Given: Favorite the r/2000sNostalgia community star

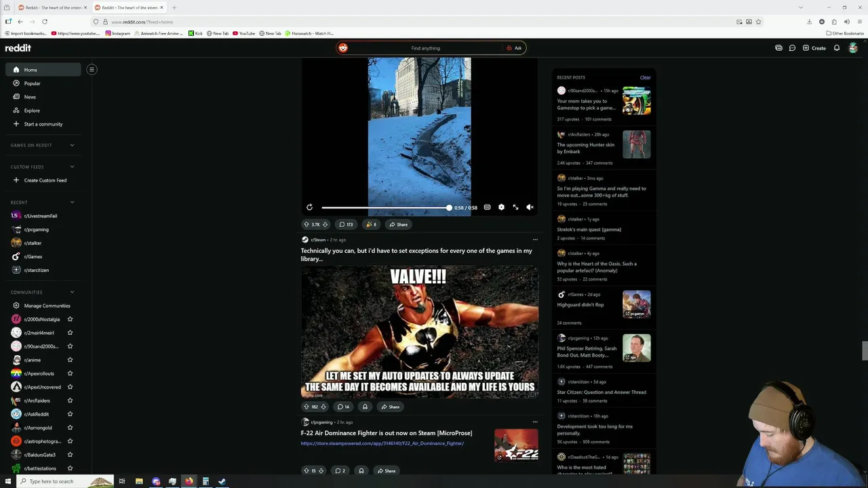Looking at the screenshot, I should coord(70,319).
